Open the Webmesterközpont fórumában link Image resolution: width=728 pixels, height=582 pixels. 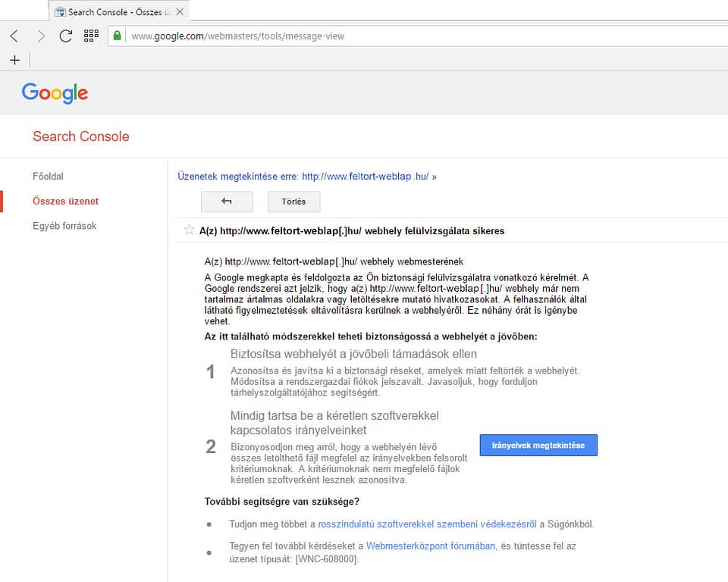(431, 546)
